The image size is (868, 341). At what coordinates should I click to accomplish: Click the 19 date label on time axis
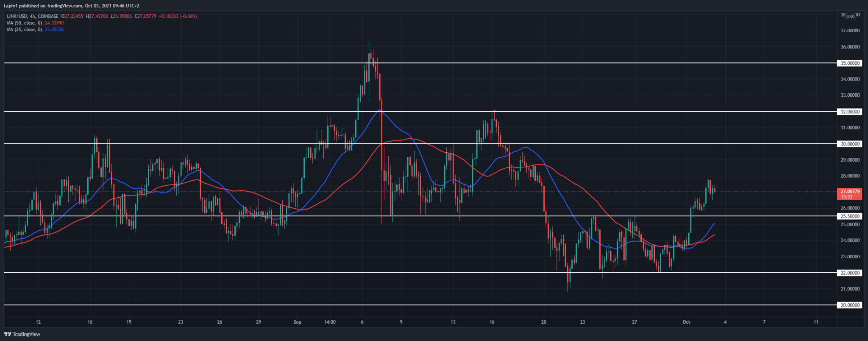pos(129,322)
